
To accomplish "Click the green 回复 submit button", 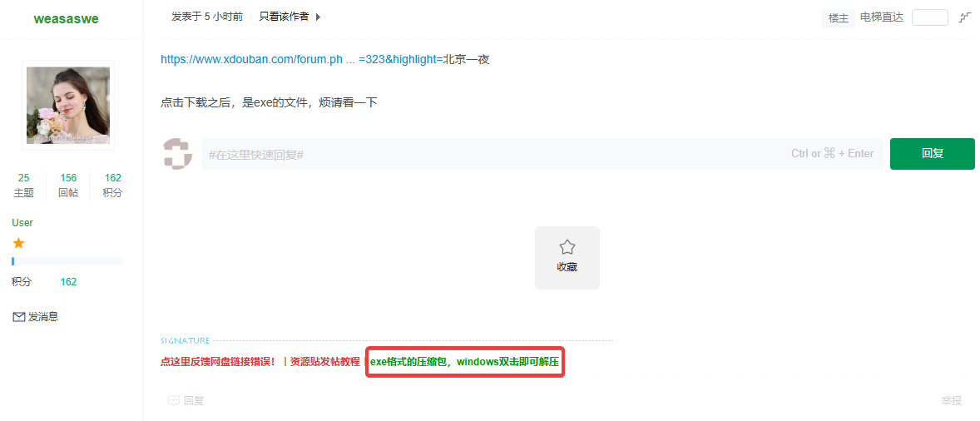I will click(932, 154).
